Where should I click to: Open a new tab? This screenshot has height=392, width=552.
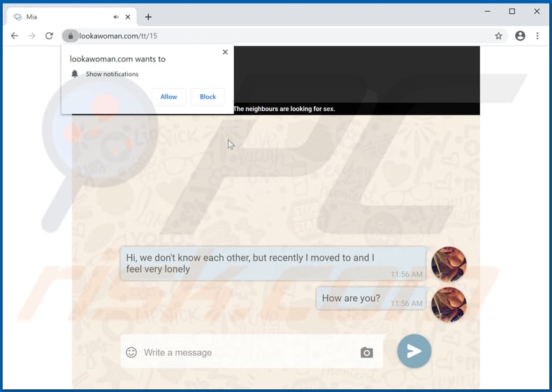148,17
